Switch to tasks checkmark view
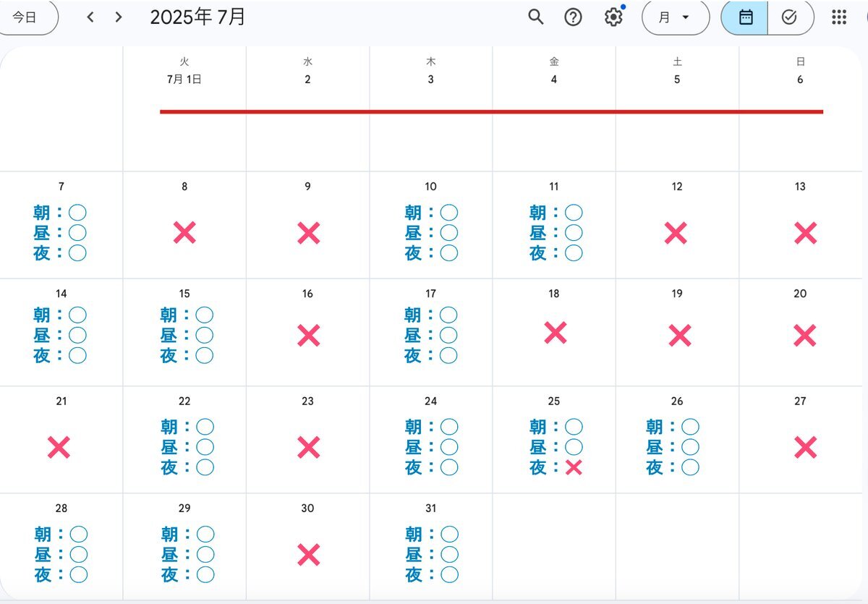The width and height of the screenshot is (868, 604). 789,17
